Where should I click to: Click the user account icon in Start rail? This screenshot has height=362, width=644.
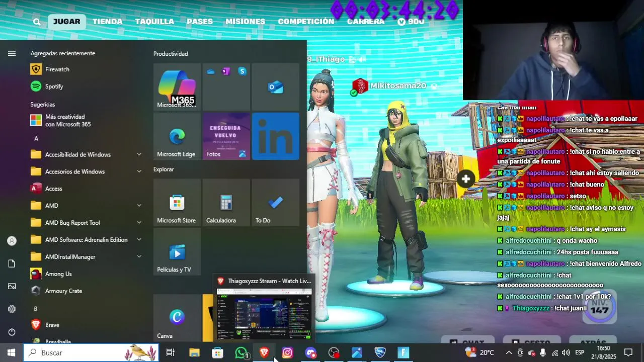(x=12, y=241)
